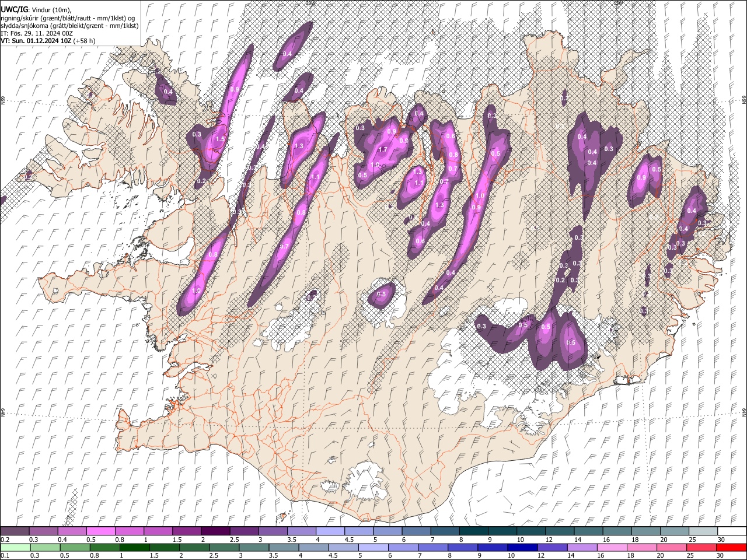Viewport: 747px width, 560px height.
Task: Click the light pink swatch at 16 in bottom row
Action: (612, 547)
